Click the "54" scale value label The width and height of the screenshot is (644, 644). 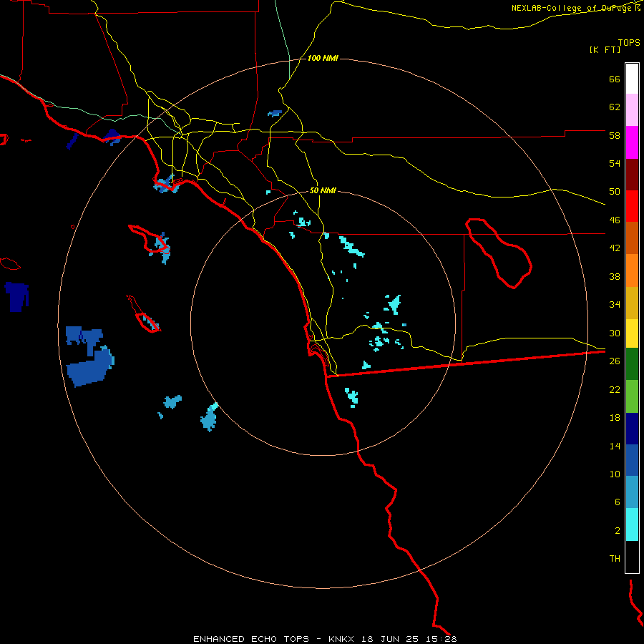615,163
